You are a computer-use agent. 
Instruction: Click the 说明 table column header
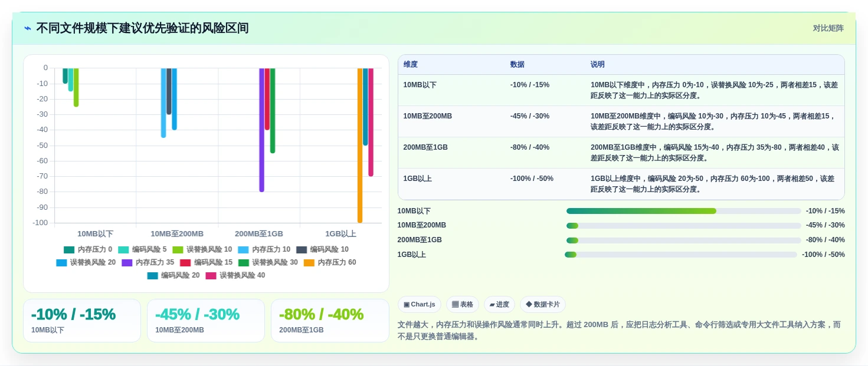[598, 65]
